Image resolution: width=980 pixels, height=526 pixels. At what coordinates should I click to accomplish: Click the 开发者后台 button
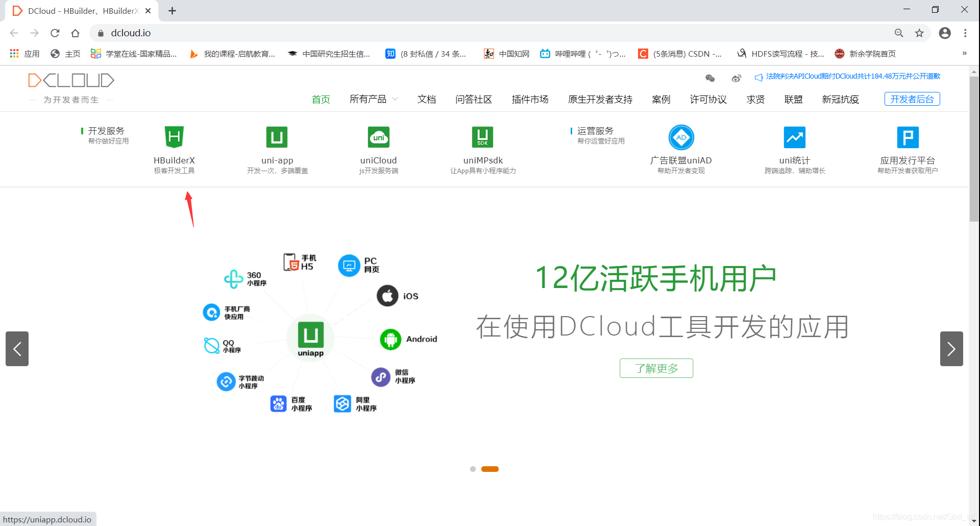912,99
